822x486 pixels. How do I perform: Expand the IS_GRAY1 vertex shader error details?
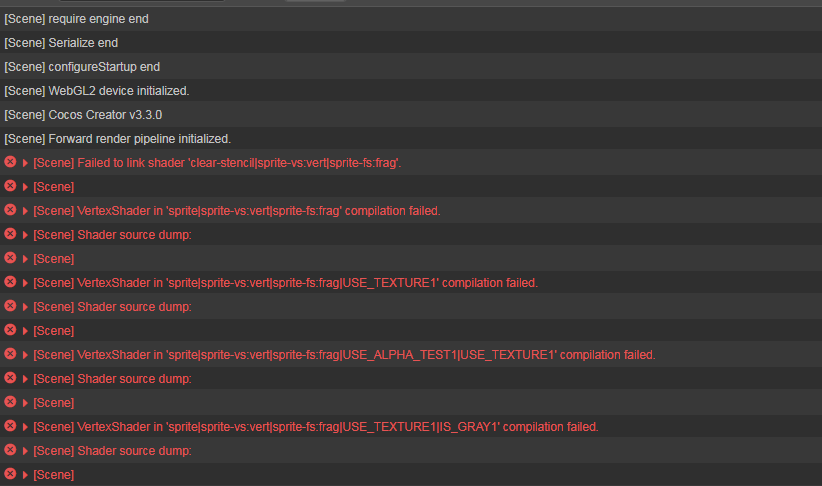(x=25, y=426)
